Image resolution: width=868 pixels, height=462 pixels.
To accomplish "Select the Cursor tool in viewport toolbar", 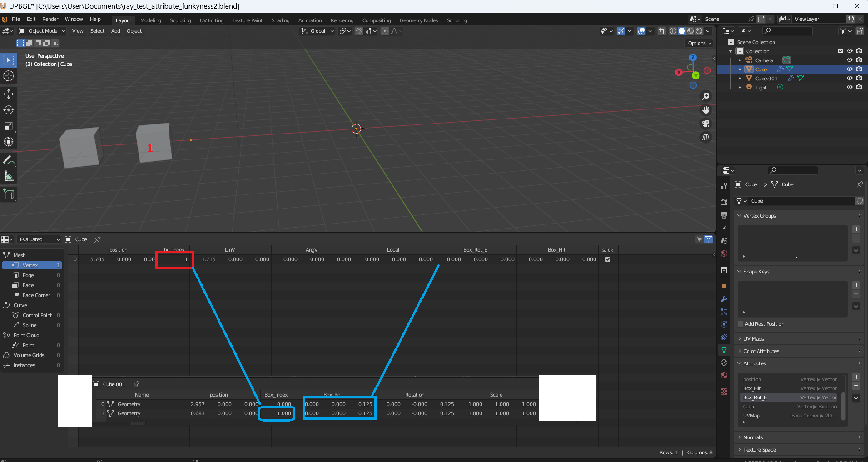I will click(9, 76).
